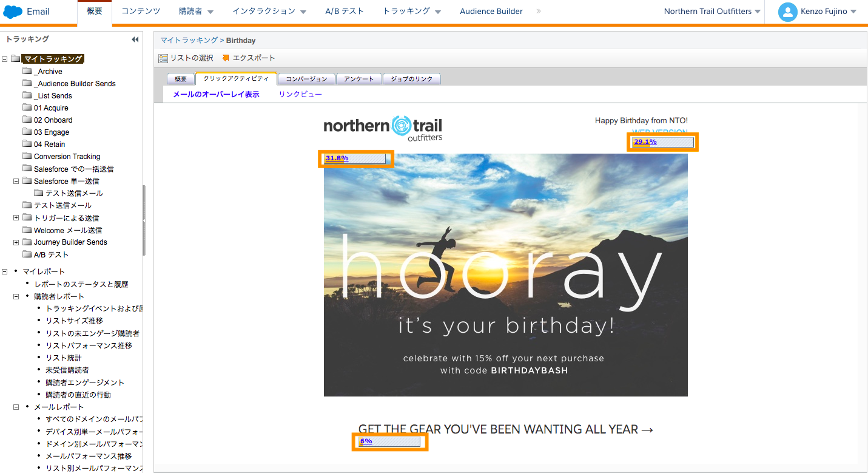Viewport: 868px width, 473px height.
Task: Select the Audience Builder navigation tab
Action: 491,12
